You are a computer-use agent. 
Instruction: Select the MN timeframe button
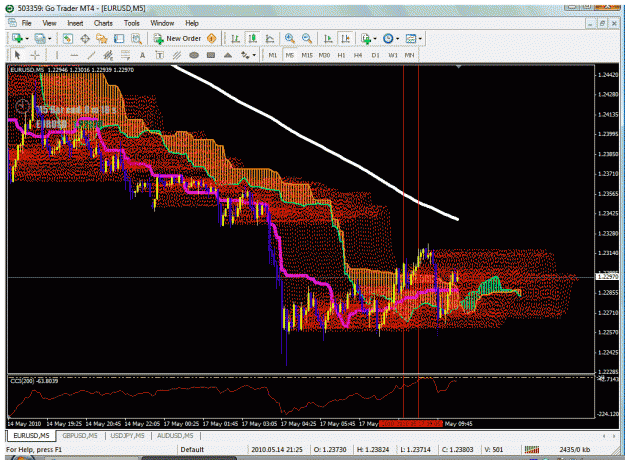pyautogui.click(x=409, y=55)
